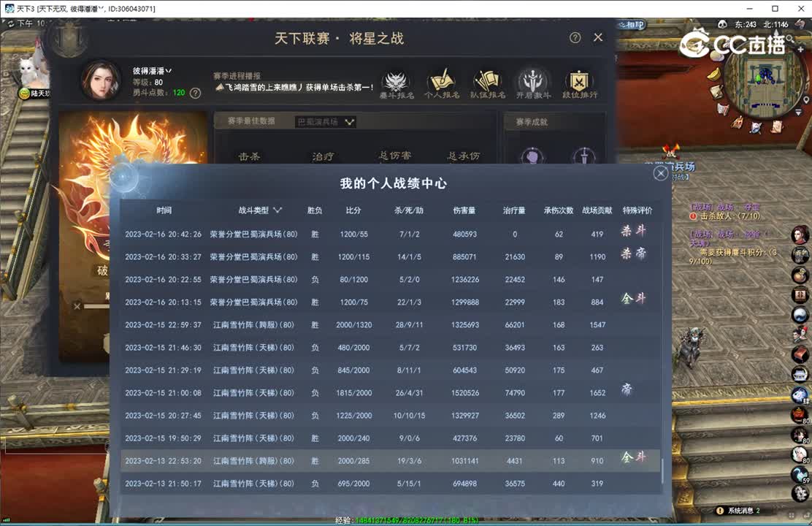This screenshot has height=526, width=812.
Task: Click the scroll-and-brush icon by the minimap
Action: 717,92
